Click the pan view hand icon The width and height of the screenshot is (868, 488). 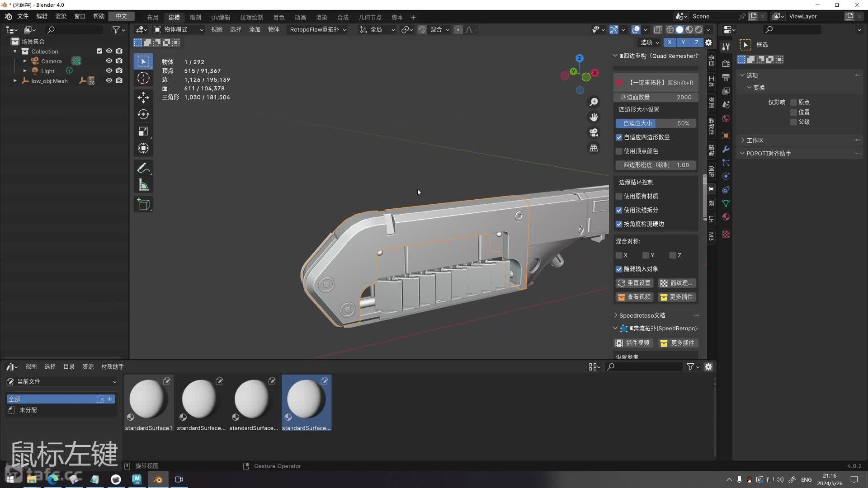[x=594, y=117]
